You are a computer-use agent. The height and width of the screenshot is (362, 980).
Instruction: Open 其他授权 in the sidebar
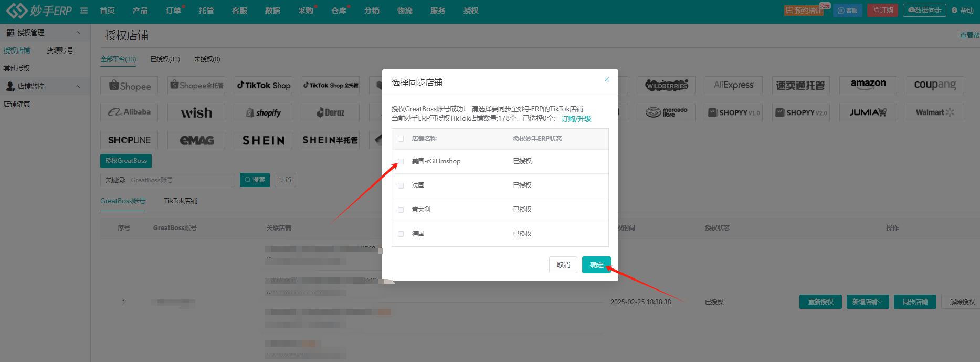click(x=17, y=68)
